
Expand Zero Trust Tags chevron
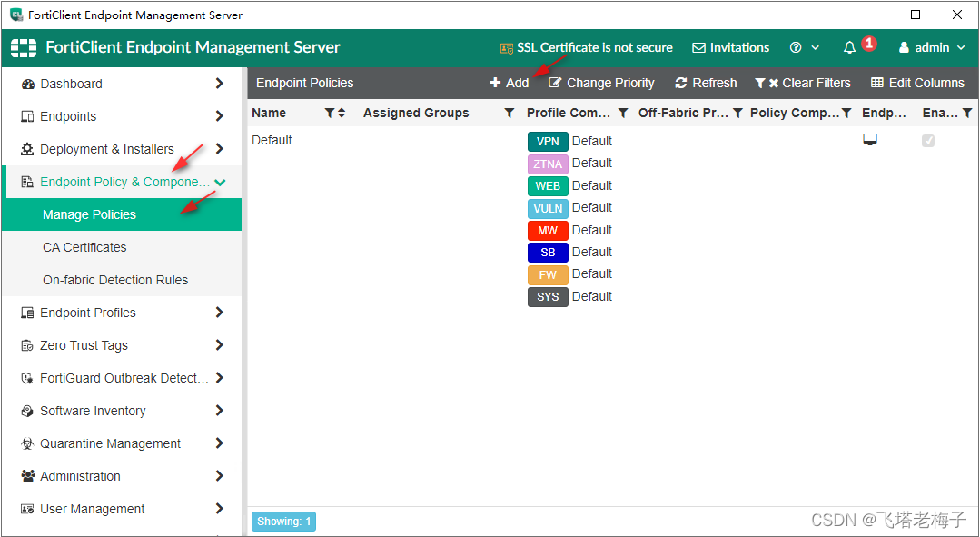[220, 345]
